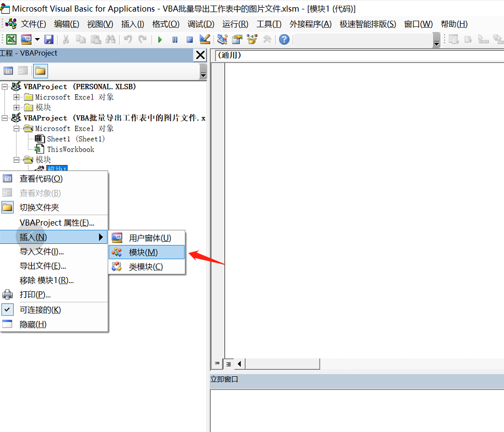Open the 窗口(W) menu
504x432 pixels.
pyautogui.click(x=418, y=24)
